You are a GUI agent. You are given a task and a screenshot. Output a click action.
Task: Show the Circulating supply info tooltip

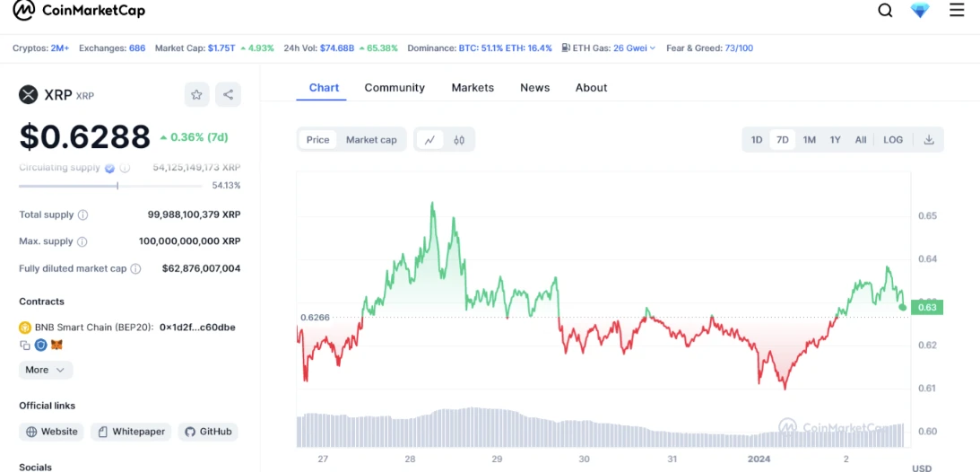[x=125, y=168]
